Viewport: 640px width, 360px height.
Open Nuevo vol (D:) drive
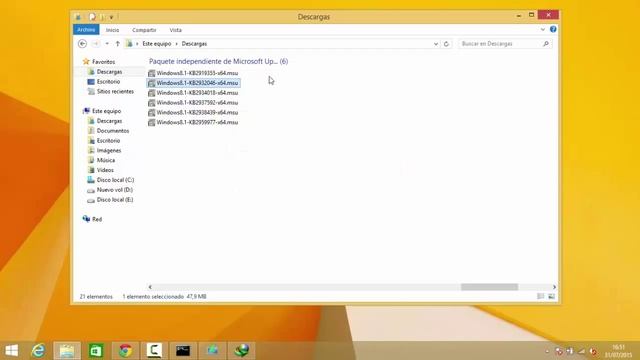tap(115, 190)
